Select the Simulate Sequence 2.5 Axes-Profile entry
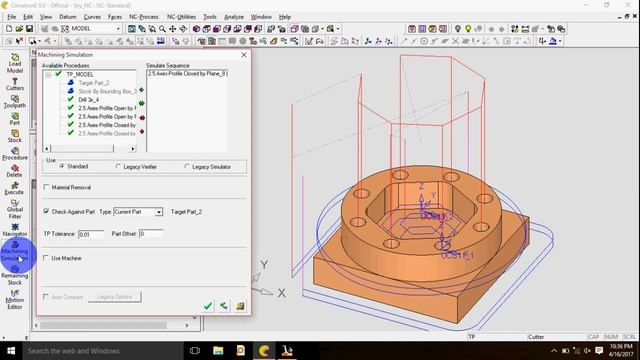 (187, 74)
